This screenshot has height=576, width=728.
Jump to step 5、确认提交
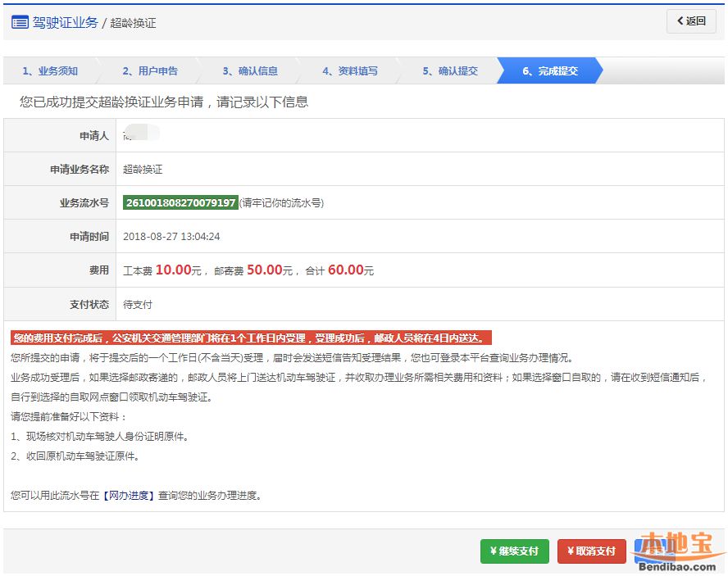[x=450, y=71]
